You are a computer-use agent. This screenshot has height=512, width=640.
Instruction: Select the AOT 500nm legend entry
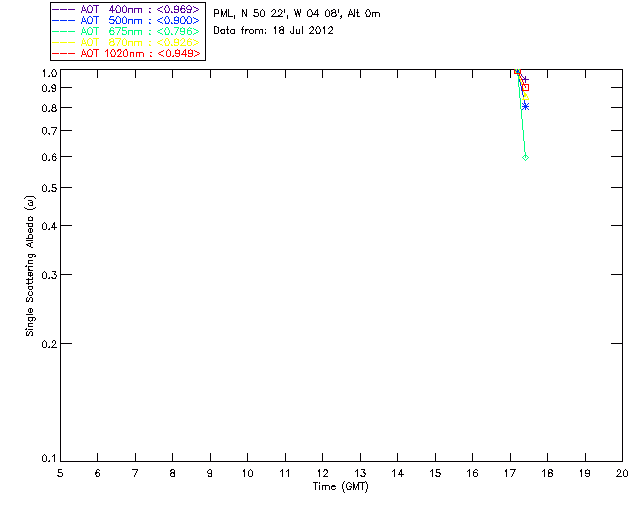126,20
